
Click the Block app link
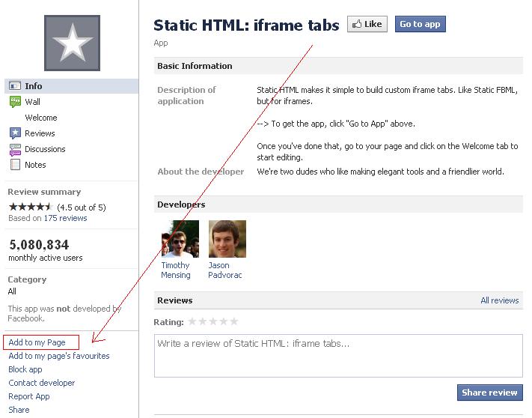[x=25, y=369]
